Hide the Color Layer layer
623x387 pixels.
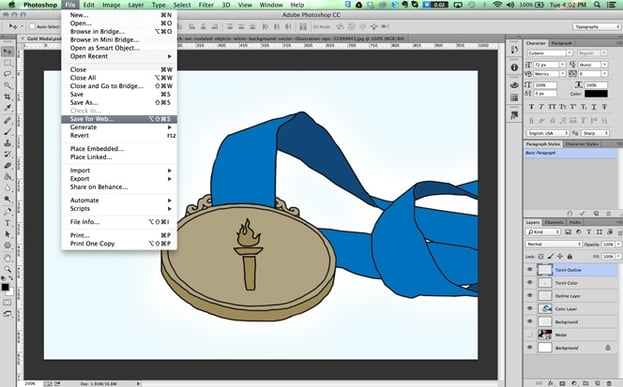click(x=530, y=309)
